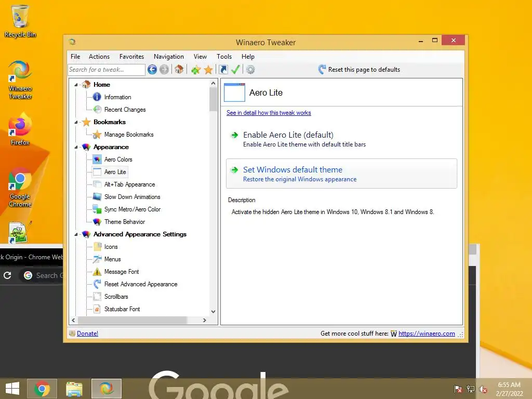Viewport: 532px width, 399px height.
Task: Click the Winaero Tweaker taskbar icon
Action: pos(107,389)
